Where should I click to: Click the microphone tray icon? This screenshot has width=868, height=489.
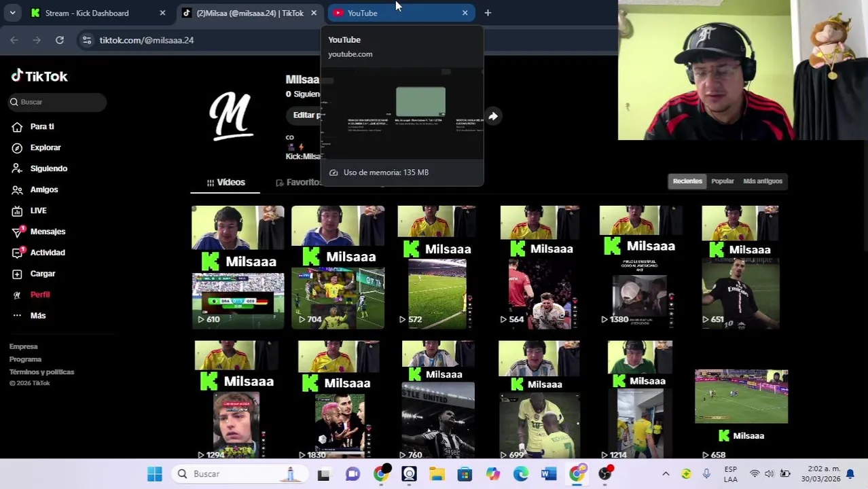(x=707, y=474)
